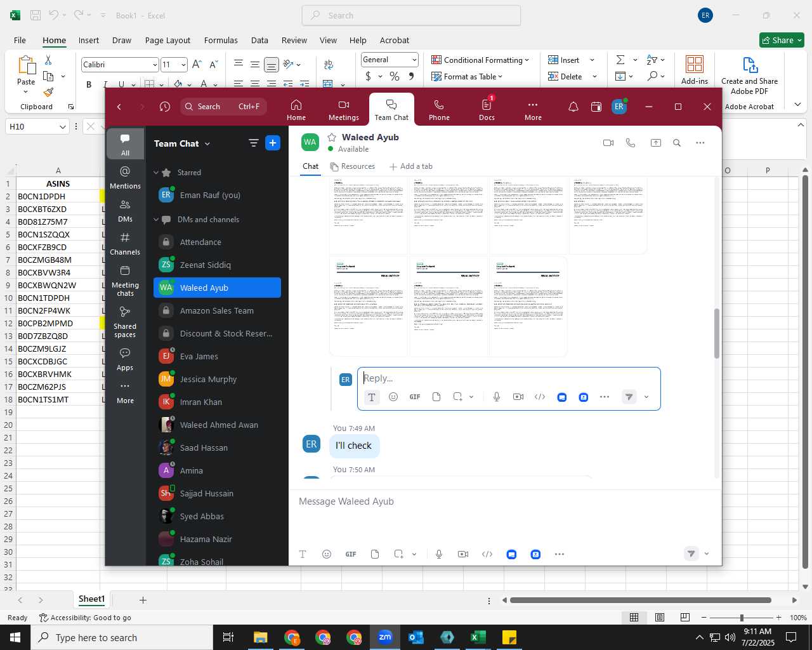Open Zoom notifications bell

(573, 107)
